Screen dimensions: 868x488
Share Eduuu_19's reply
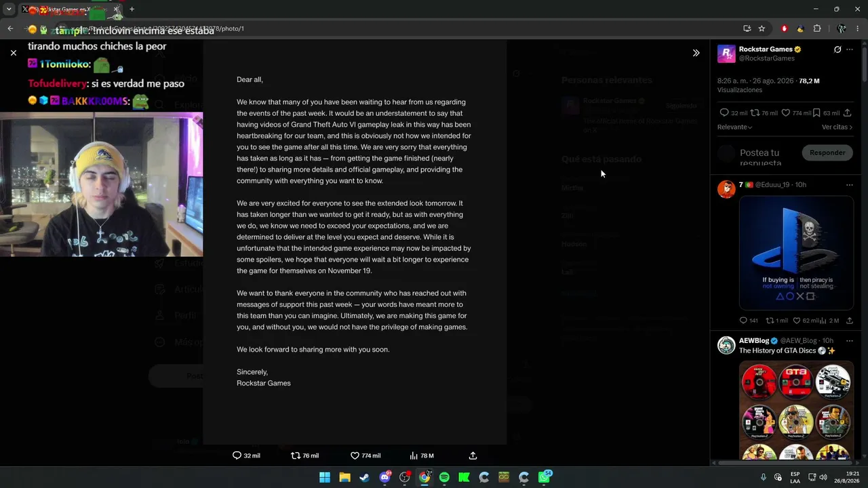point(850,321)
